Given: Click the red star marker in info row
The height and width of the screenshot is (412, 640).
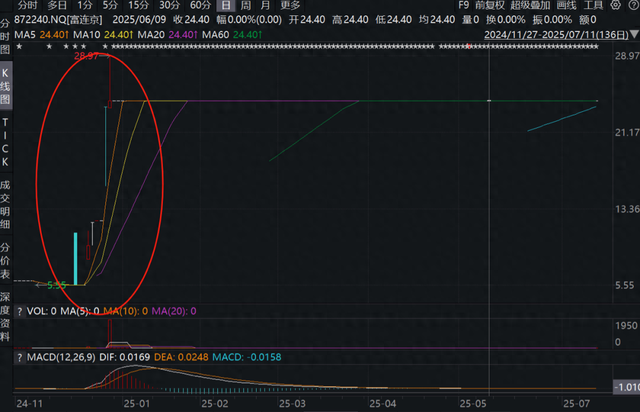Looking at the screenshot, I should tap(469, 47).
